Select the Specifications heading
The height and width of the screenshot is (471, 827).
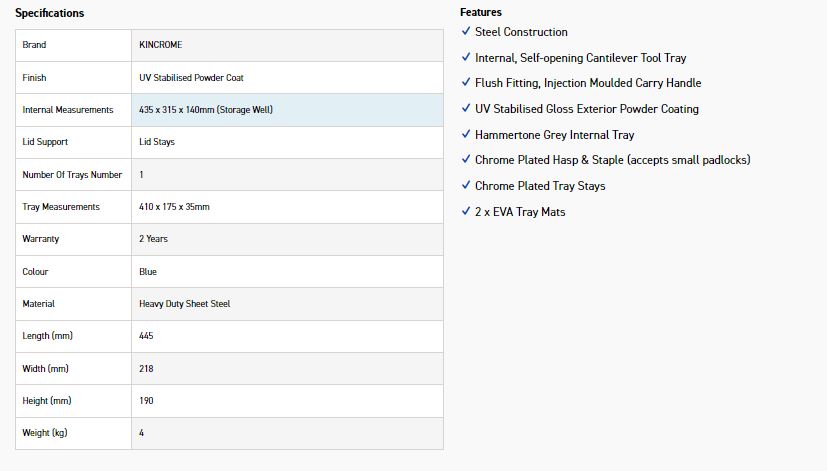[x=50, y=13]
